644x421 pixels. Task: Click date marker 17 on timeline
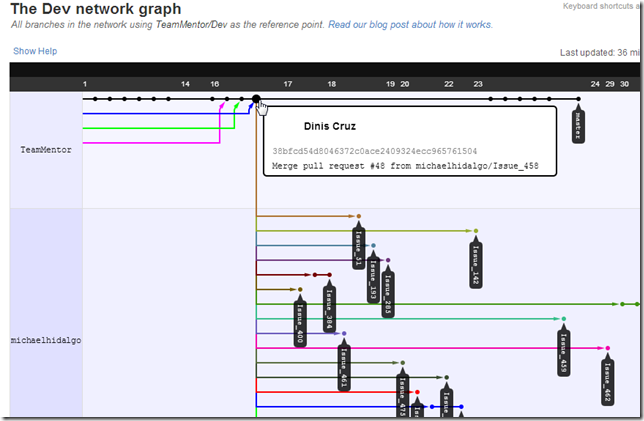pyautogui.click(x=288, y=84)
